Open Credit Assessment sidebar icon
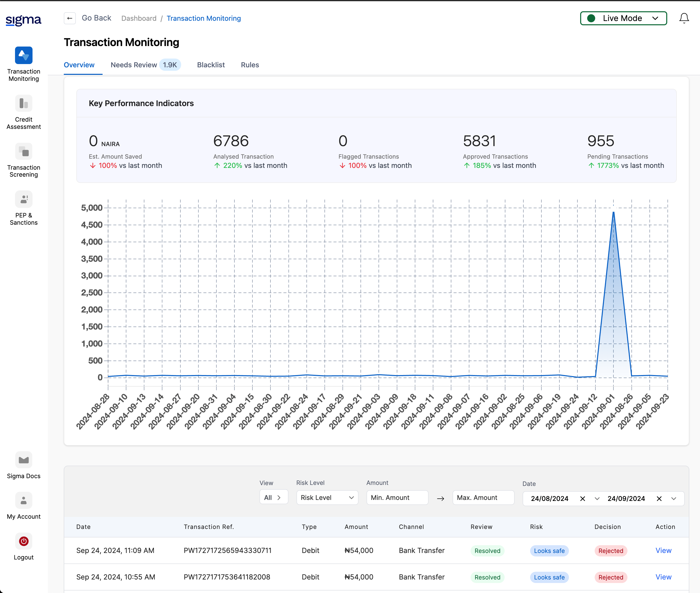Screen dimensions: 700x593 [x=24, y=104]
